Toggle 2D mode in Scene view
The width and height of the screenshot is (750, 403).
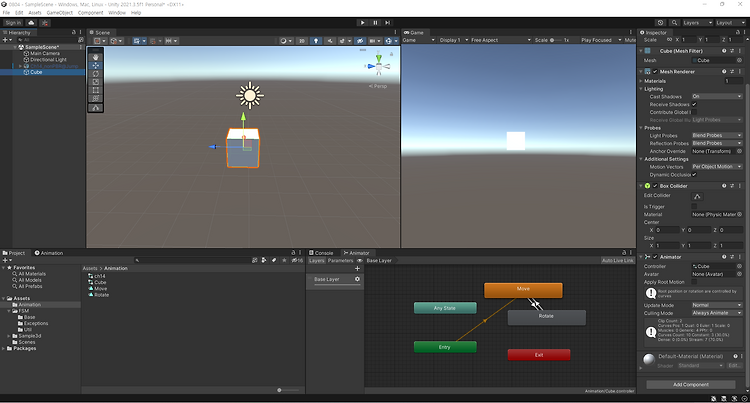302,41
